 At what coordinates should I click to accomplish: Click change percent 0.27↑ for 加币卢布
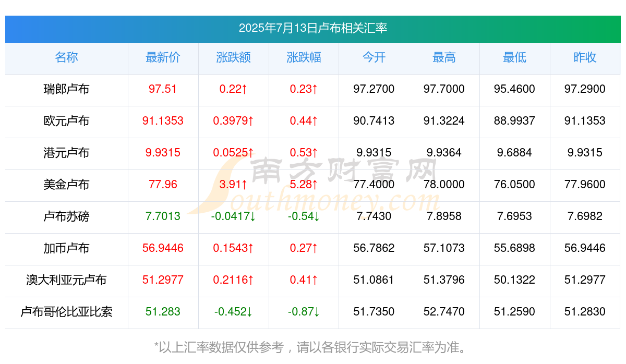(x=304, y=248)
